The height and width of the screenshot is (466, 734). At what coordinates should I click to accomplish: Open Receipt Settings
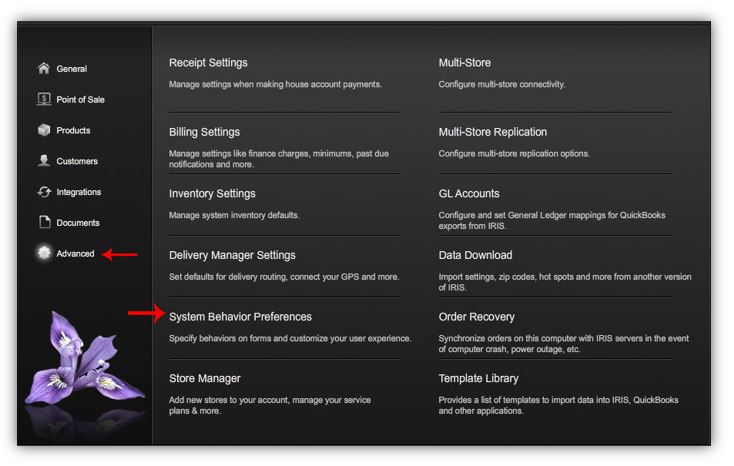click(208, 63)
